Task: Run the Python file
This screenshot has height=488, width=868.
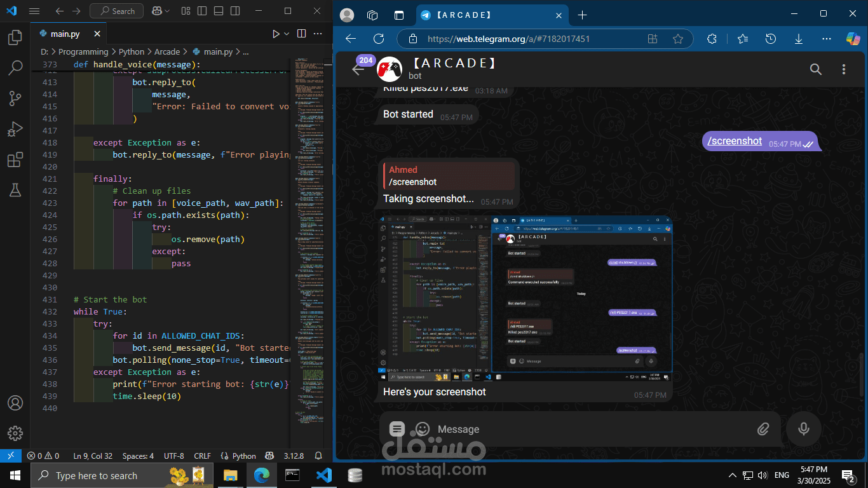Action: tap(276, 34)
